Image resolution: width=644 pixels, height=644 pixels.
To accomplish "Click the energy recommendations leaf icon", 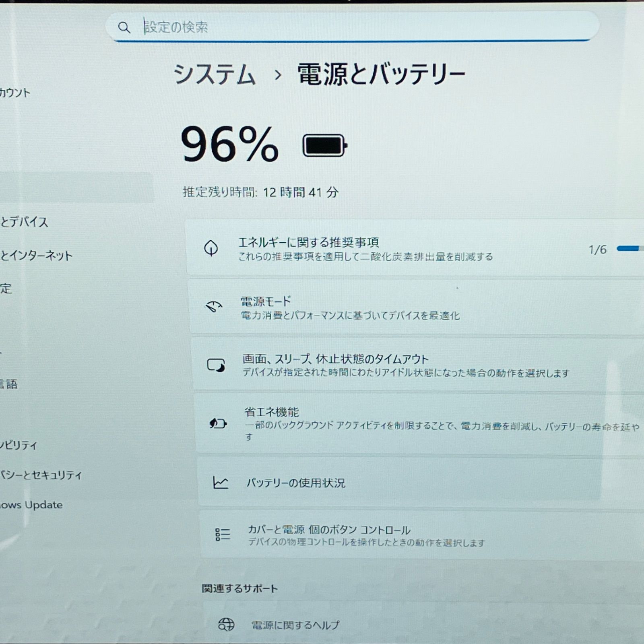I will (212, 248).
